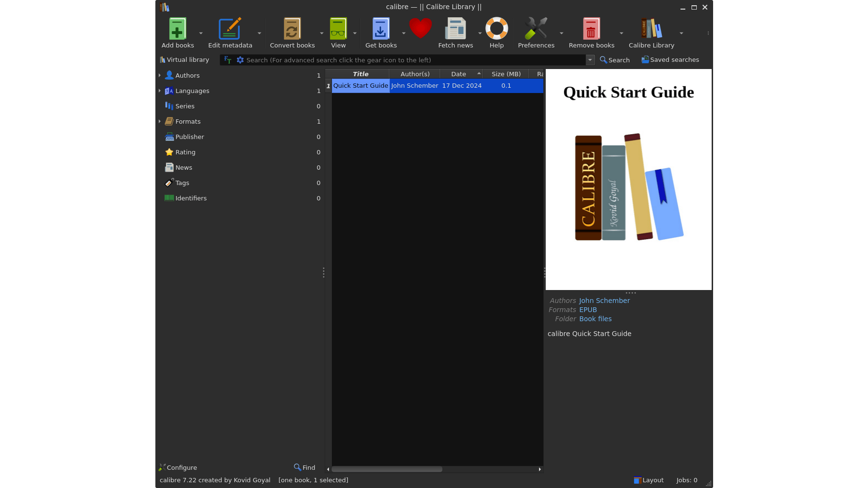This screenshot has width=868, height=488.
Task: Click the News category icon
Action: click(169, 167)
